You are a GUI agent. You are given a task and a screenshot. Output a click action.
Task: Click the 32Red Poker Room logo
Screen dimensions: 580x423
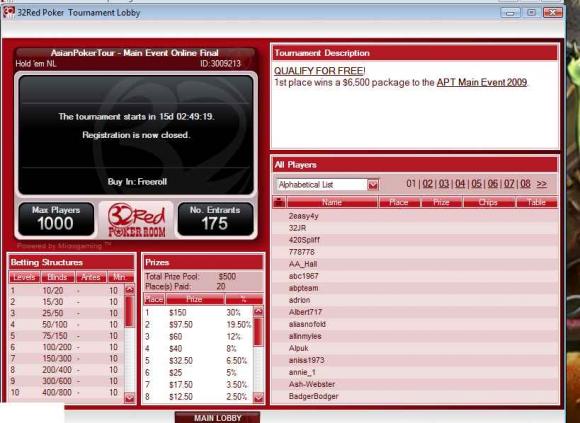pos(136,220)
